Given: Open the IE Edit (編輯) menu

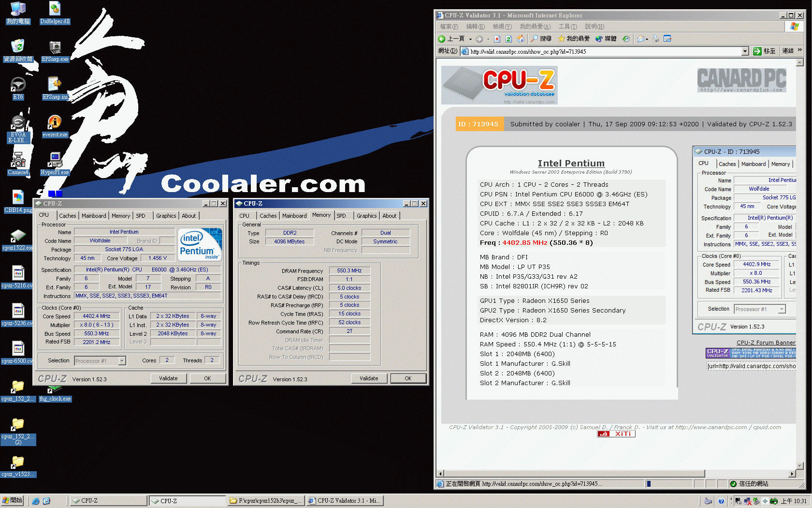Looking at the screenshot, I should 475,27.
